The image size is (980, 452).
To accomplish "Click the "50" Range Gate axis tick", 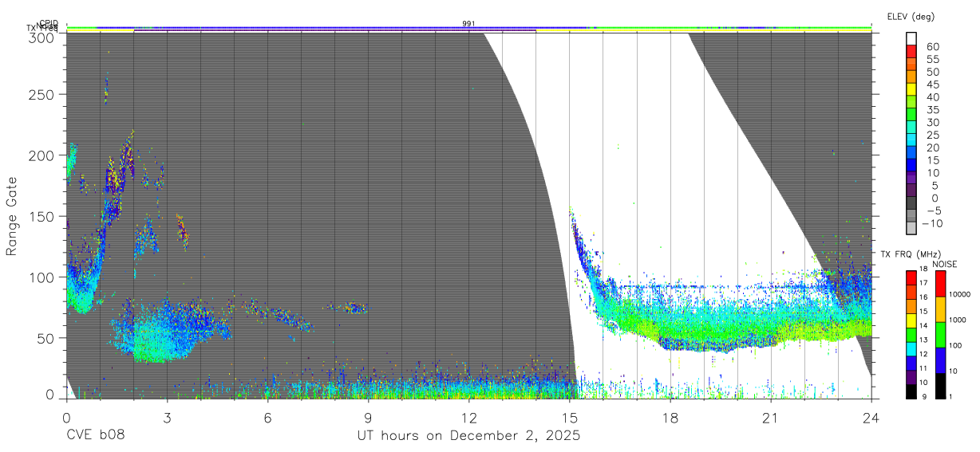I will pyautogui.click(x=45, y=338).
